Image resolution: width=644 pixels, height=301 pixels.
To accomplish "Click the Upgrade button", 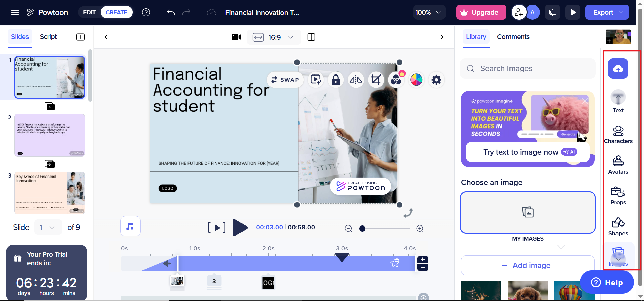I will pos(481,12).
